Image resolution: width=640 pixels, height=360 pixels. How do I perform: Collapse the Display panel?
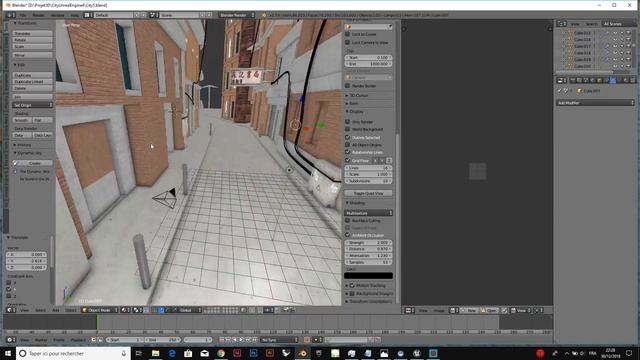click(355, 111)
